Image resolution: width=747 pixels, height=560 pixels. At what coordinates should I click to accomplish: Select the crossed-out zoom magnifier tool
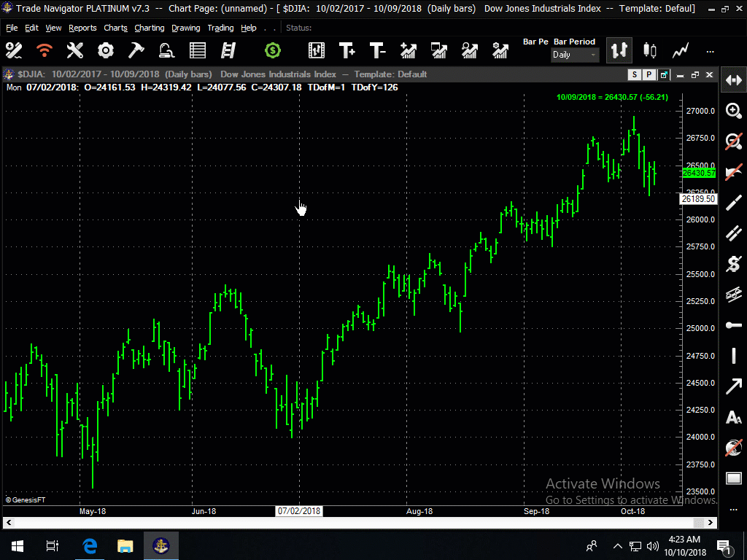734,141
